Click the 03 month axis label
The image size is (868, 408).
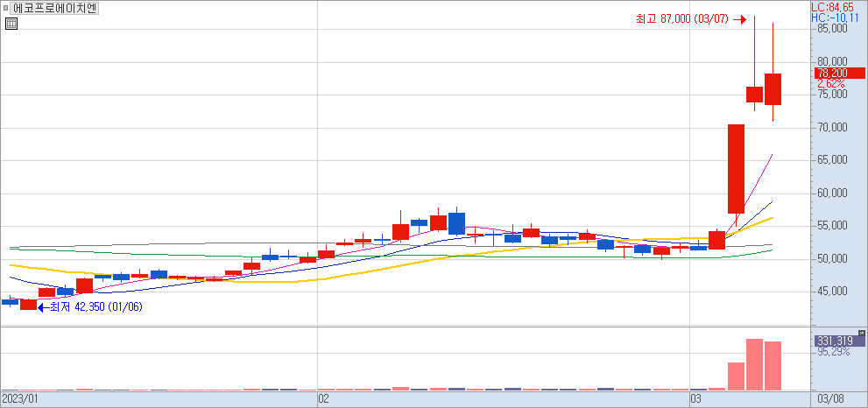pos(696,399)
